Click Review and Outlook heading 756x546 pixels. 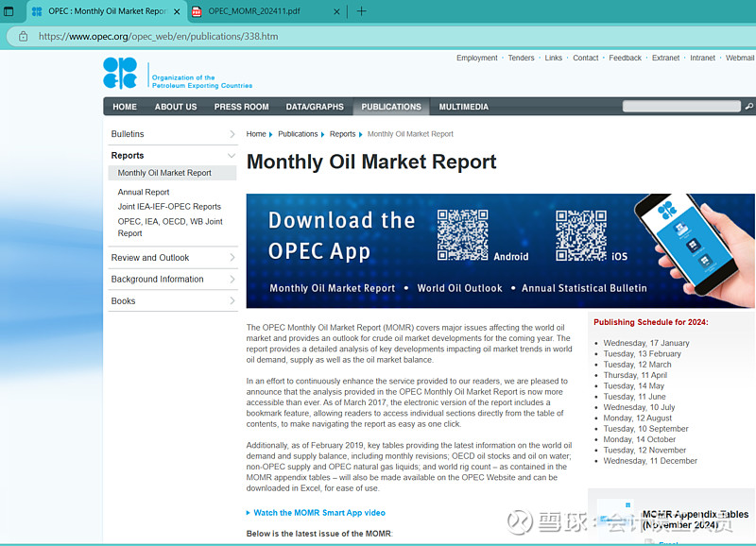pos(150,257)
